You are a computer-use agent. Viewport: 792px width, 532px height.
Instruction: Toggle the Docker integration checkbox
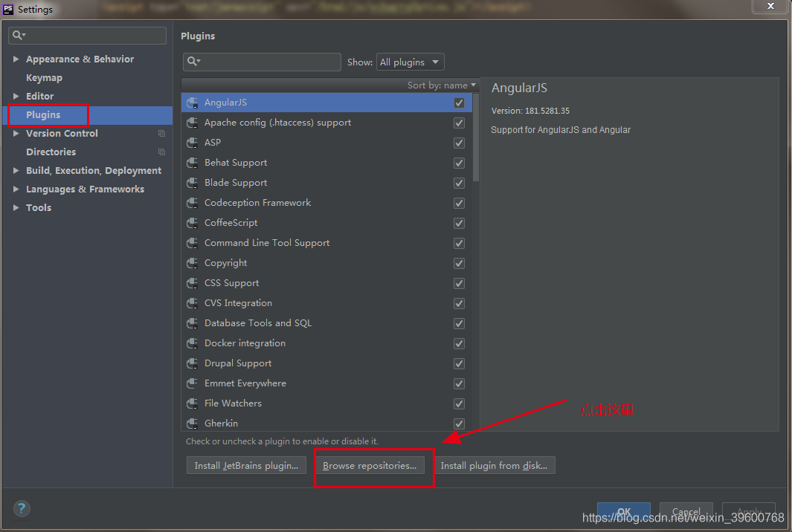459,343
